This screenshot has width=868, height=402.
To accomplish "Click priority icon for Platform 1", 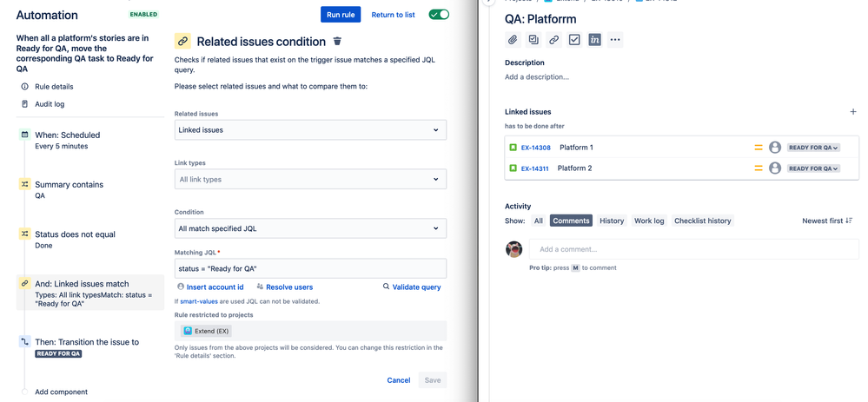I will [x=759, y=148].
